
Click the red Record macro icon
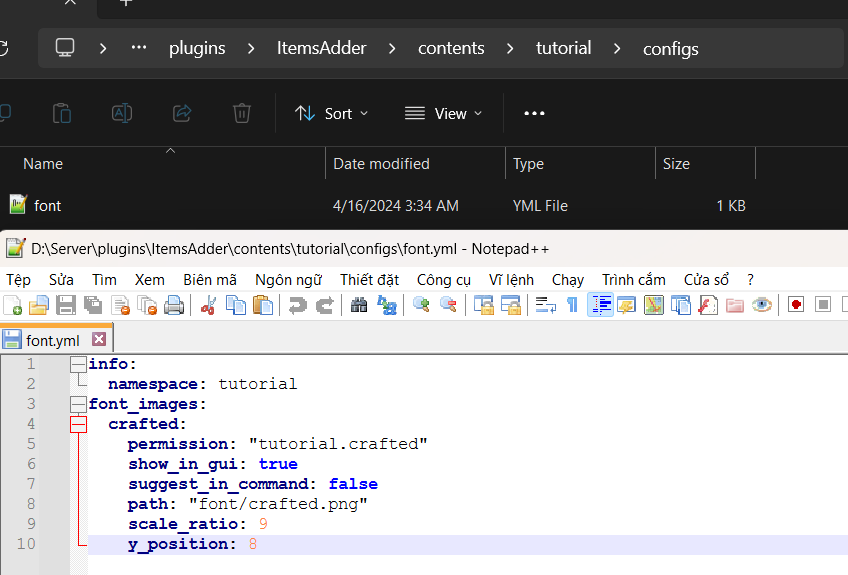tap(796, 305)
